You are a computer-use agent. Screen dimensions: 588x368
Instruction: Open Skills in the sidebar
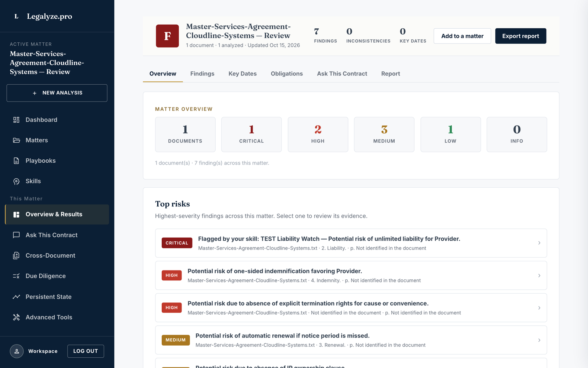point(57,181)
